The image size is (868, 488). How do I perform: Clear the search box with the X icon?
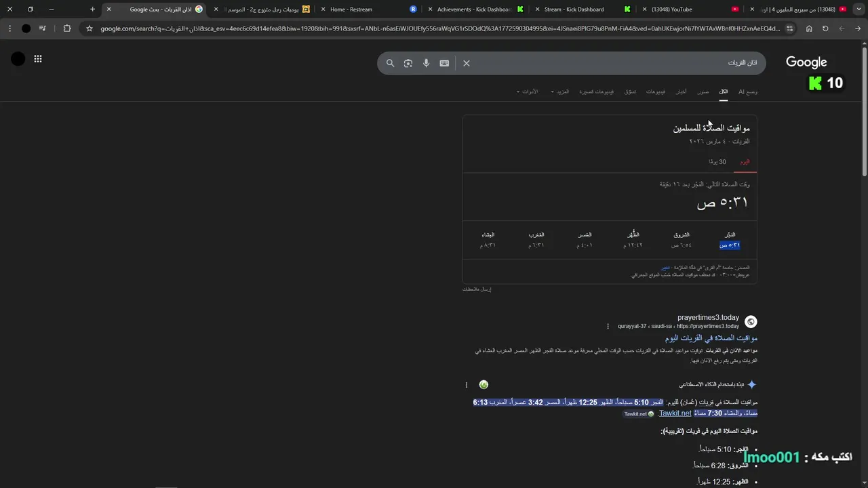(x=467, y=63)
